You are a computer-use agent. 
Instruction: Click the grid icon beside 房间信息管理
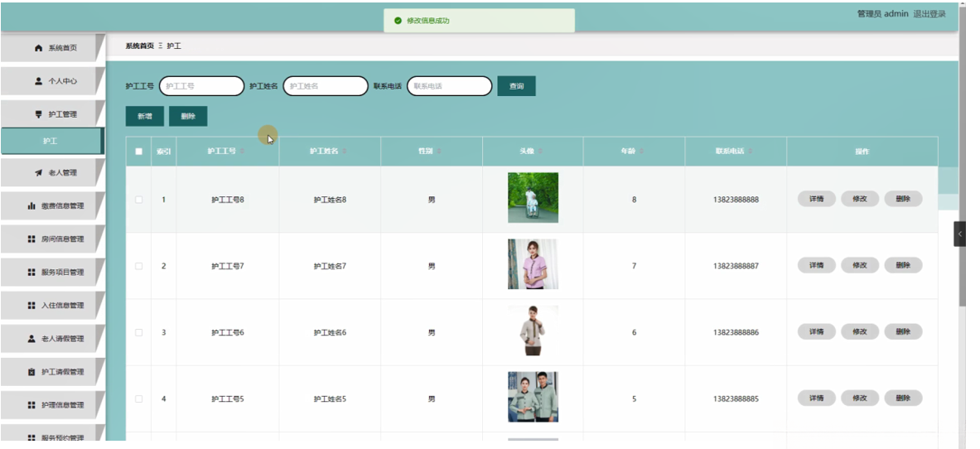31,239
